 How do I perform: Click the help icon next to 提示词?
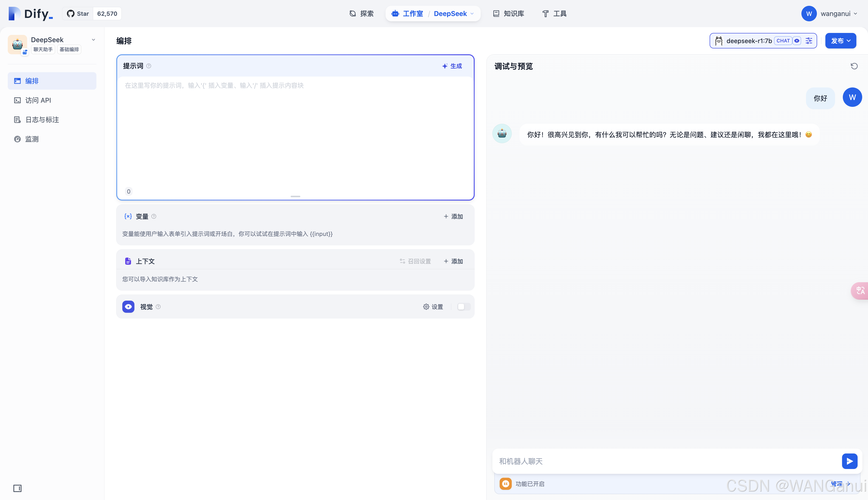149,66
